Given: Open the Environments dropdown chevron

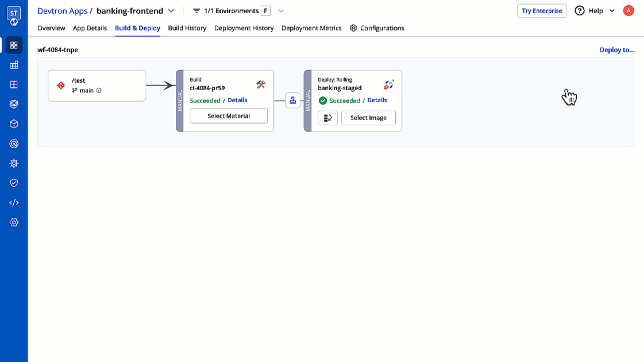Looking at the screenshot, I should (x=281, y=10).
